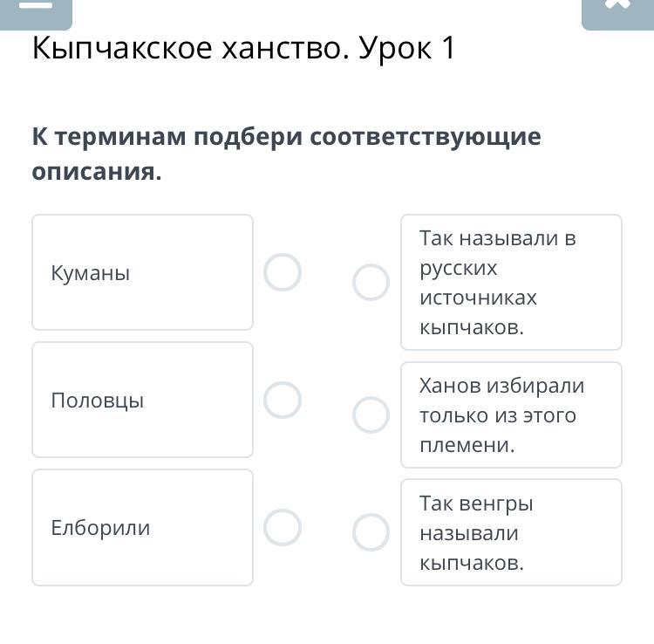
Task: Click the Половцы term card
Action: pos(142,400)
